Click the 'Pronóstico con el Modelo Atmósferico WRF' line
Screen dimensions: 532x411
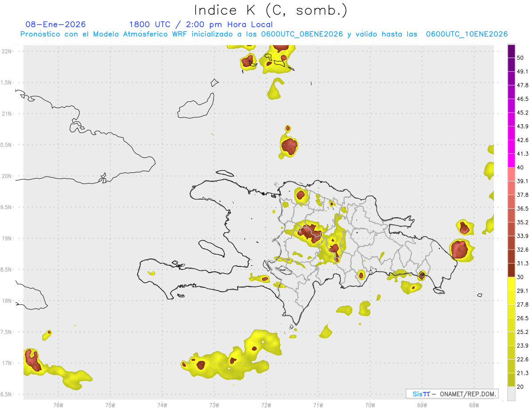(x=264, y=34)
